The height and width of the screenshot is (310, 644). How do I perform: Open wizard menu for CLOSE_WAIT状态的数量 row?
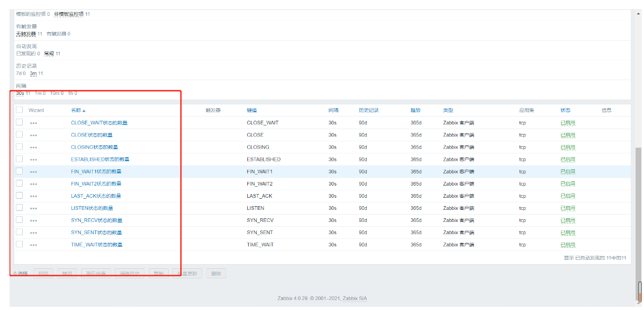click(33, 123)
